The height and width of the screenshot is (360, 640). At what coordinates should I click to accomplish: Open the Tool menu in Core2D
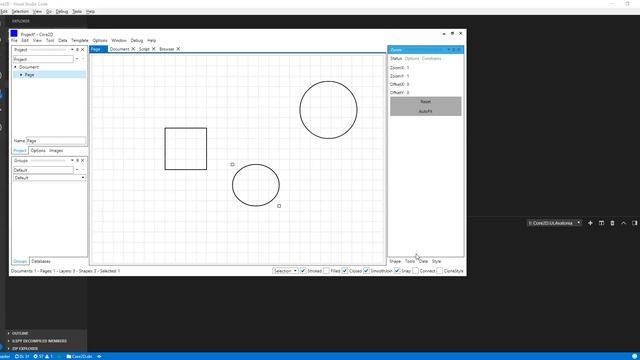(x=50, y=40)
